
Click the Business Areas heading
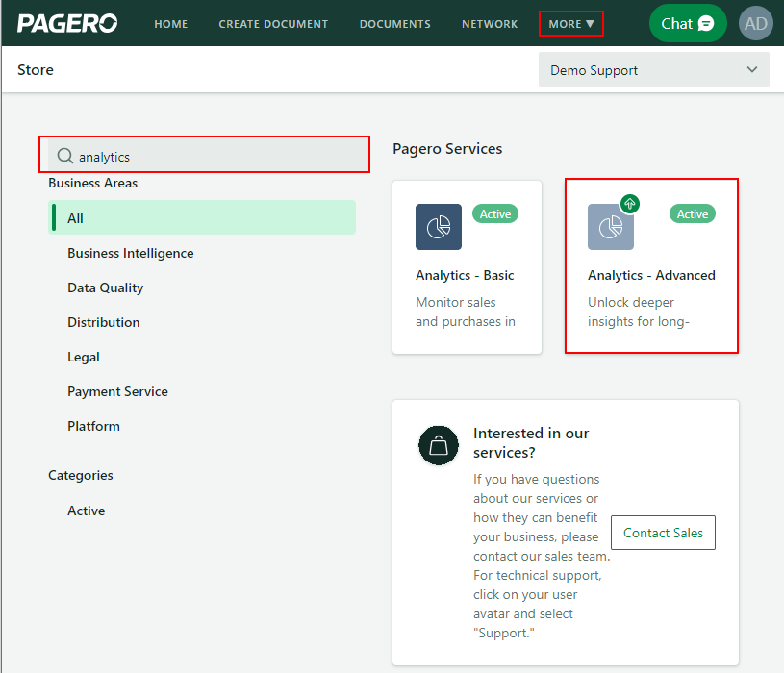pos(92,183)
